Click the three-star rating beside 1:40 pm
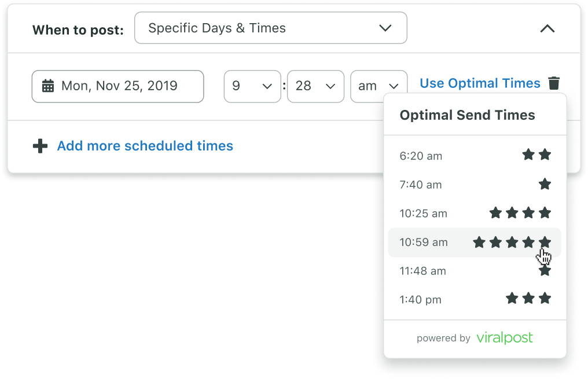Screen dimensions: 588x379 point(528,299)
